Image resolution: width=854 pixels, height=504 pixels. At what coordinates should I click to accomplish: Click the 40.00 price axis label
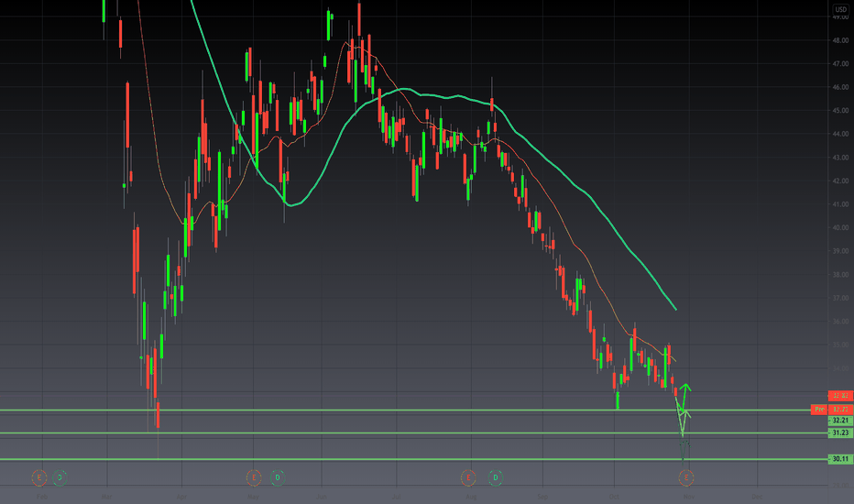point(840,228)
